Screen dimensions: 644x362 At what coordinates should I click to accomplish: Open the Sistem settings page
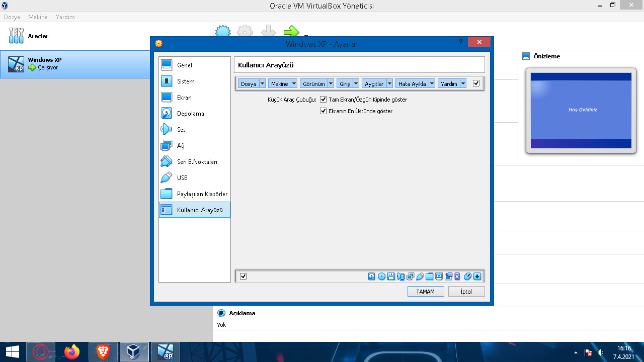click(194, 81)
